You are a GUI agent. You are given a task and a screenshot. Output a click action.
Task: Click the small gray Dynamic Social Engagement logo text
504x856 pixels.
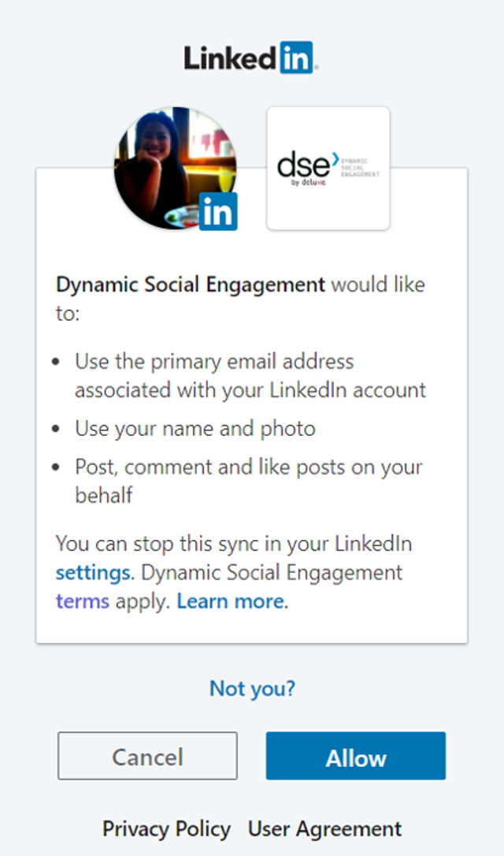360,167
